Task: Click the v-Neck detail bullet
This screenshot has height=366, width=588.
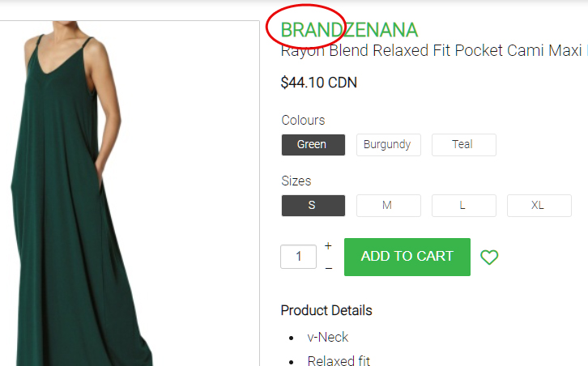Action: coord(328,337)
